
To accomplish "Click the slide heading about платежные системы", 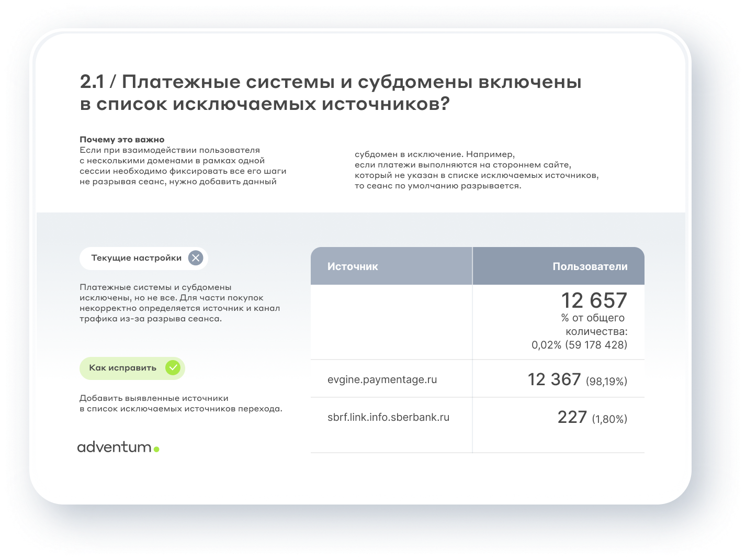I will point(331,93).
